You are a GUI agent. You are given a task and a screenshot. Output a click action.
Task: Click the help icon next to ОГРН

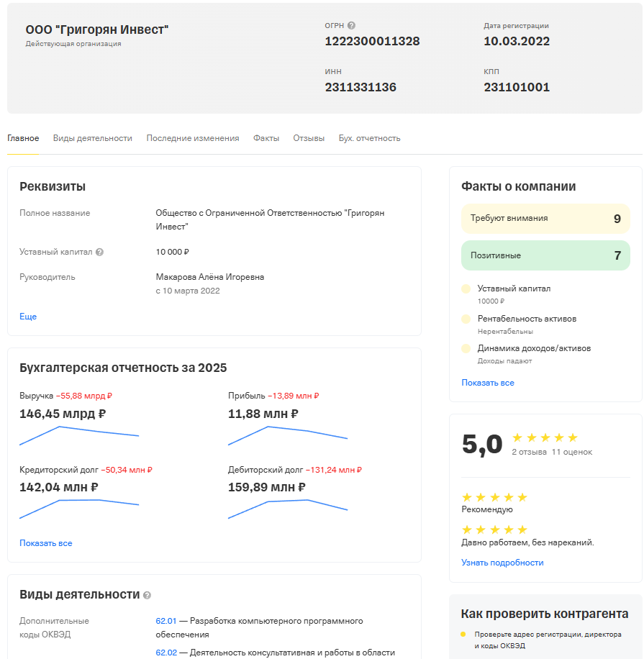(x=351, y=26)
